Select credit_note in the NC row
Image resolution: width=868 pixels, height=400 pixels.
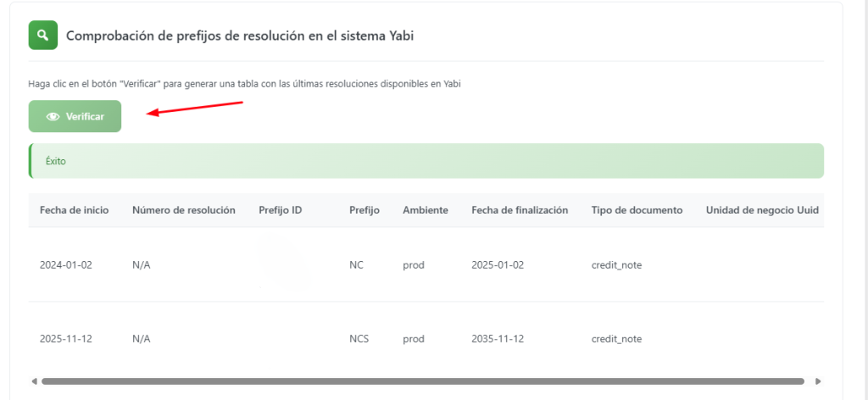616,264
